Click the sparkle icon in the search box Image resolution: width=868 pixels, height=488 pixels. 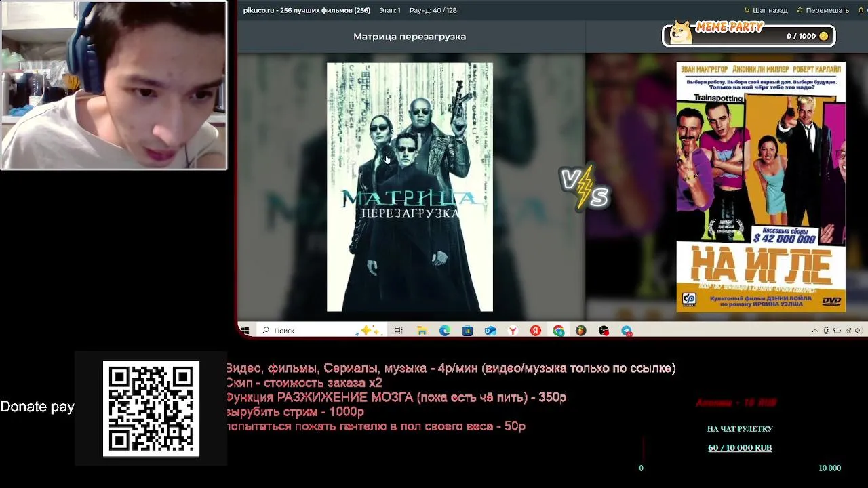coord(370,330)
